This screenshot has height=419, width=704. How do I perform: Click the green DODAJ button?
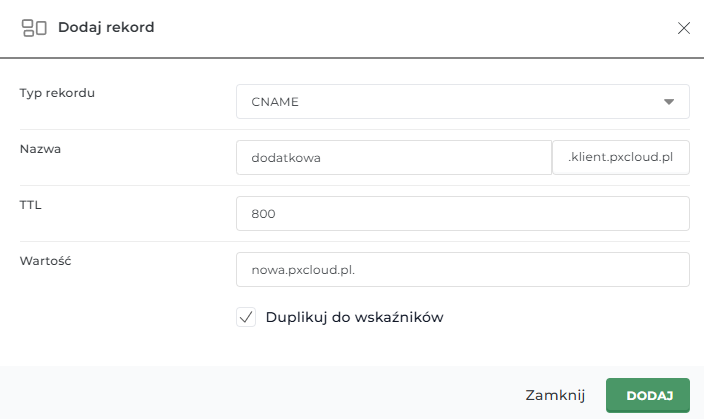(648, 395)
